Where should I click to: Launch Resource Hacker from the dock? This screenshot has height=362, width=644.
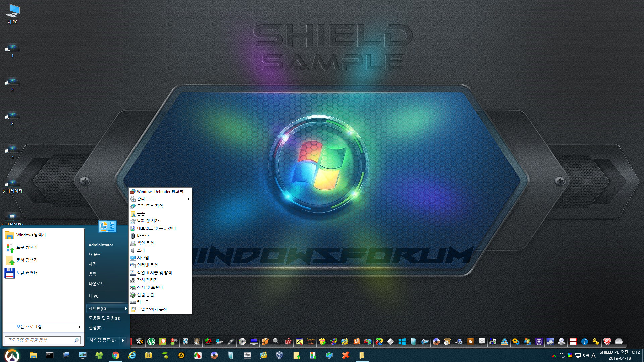coord(311,341)
